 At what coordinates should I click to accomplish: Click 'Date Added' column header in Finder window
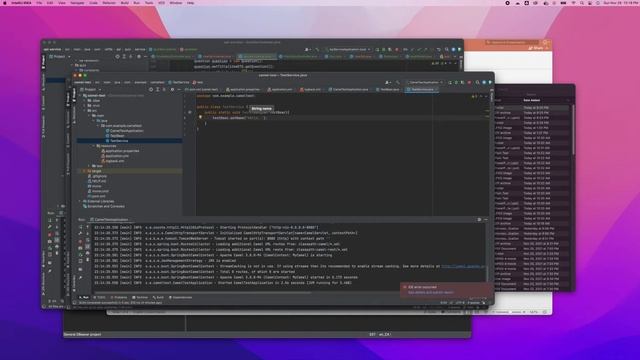532,100
